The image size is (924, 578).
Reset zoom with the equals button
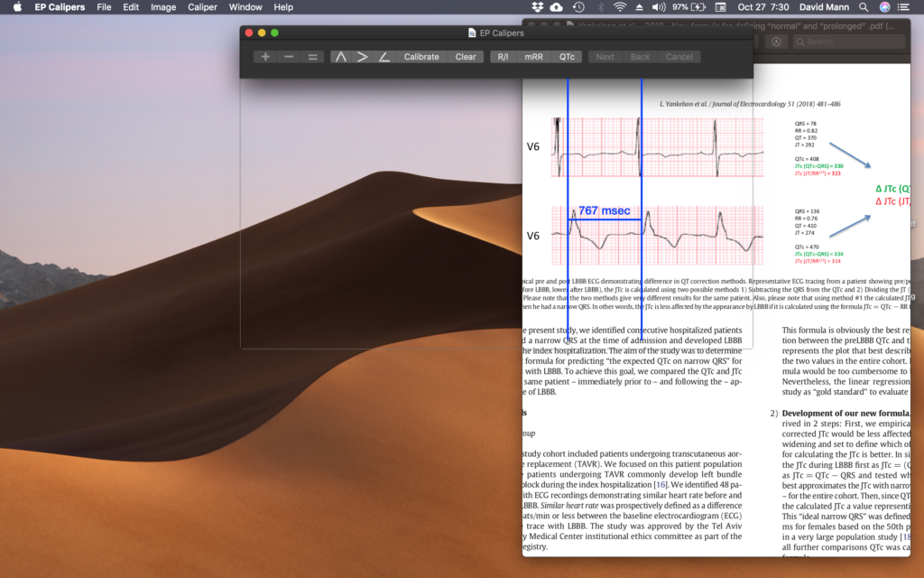(x=312, y=57)
